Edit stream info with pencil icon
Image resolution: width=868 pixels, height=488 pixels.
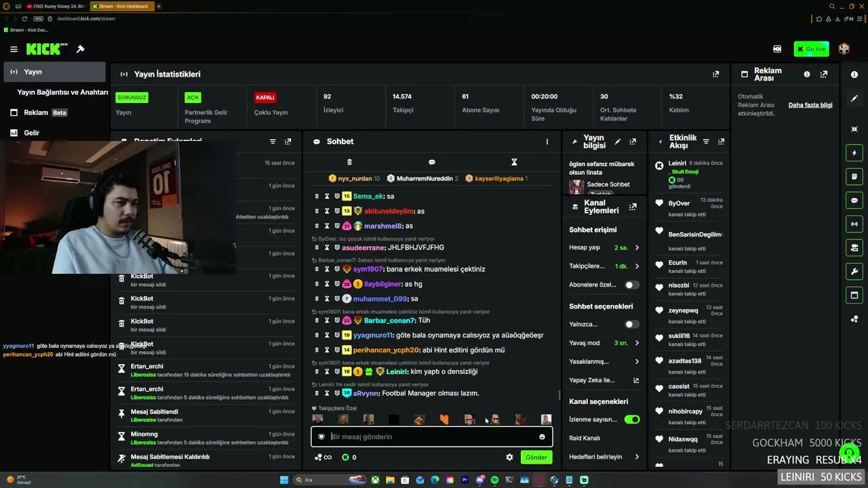[x=617, y=142]
